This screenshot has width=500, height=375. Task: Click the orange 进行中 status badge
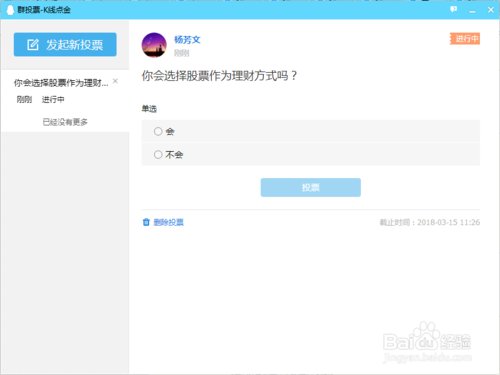click(x=465, y=39)
